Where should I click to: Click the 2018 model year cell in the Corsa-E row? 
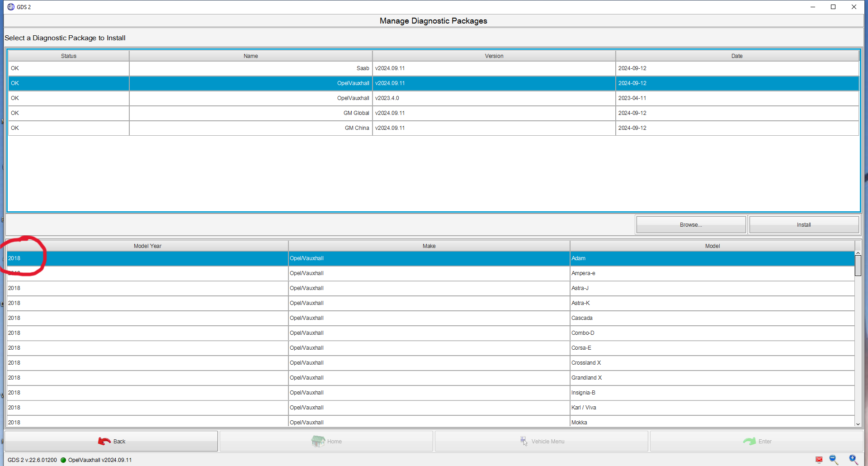pyautogui.click(x=147, y=348)
